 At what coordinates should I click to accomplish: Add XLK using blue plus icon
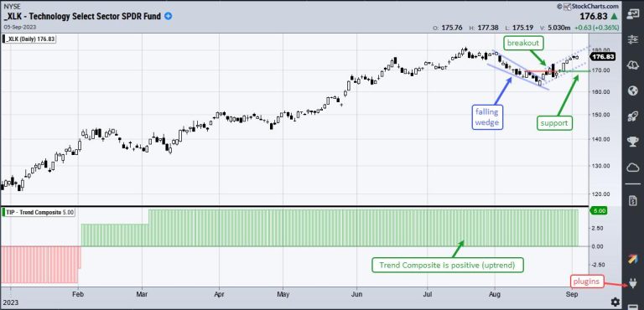(169, 17)
